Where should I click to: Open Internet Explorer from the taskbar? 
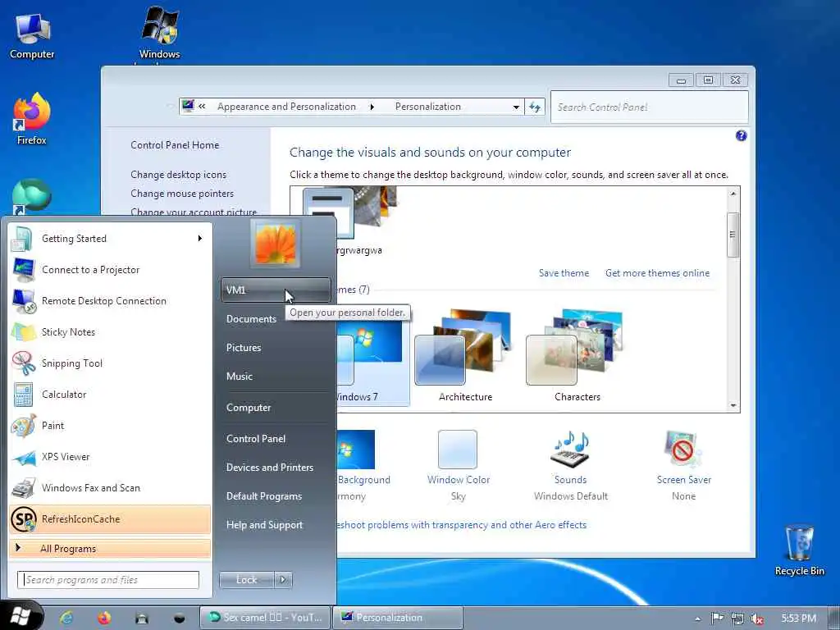66,618
